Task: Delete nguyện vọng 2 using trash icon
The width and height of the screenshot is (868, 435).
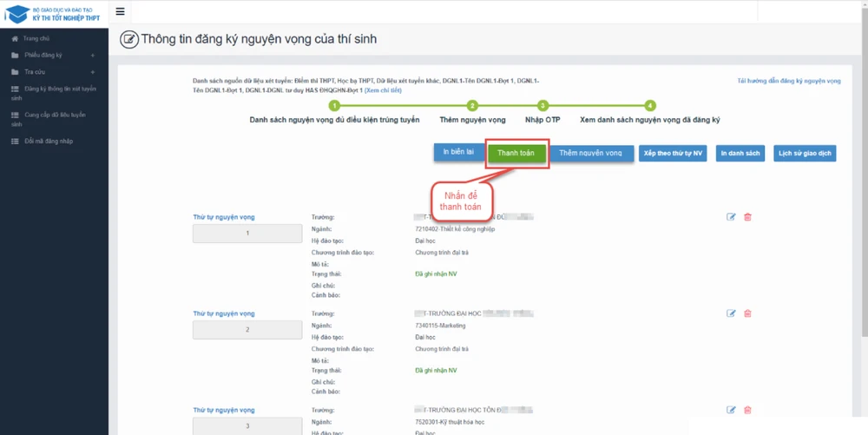Action: click(x=747, y=313)
